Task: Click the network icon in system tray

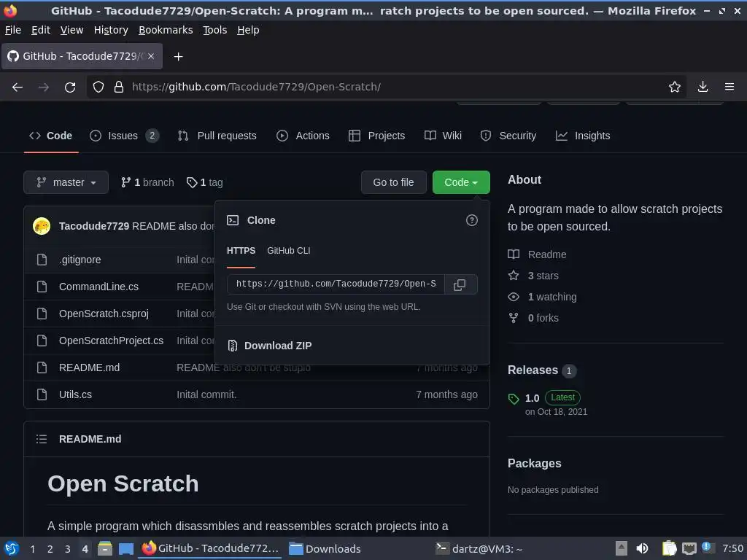Action: coord(689,548)
